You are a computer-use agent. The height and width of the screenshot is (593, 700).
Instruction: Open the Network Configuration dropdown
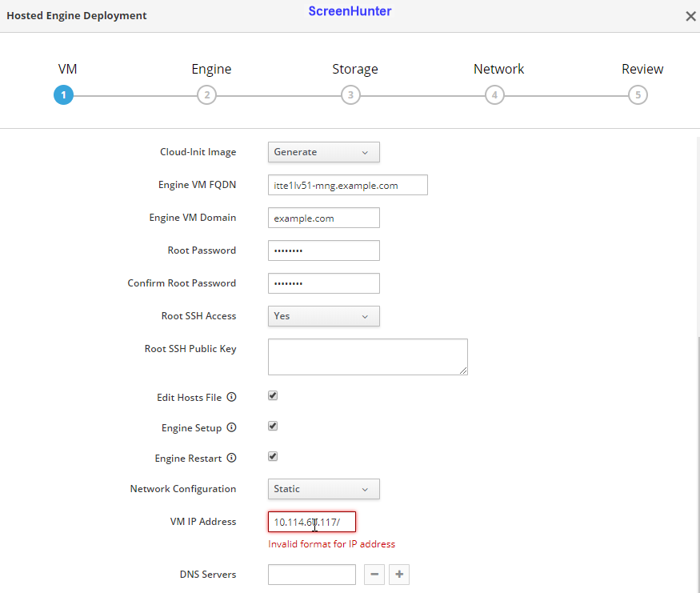(323, 489)
